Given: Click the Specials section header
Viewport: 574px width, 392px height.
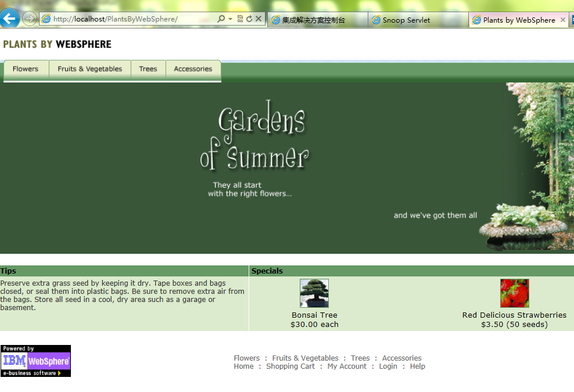Looking at the screenshot, I should 411,271.
